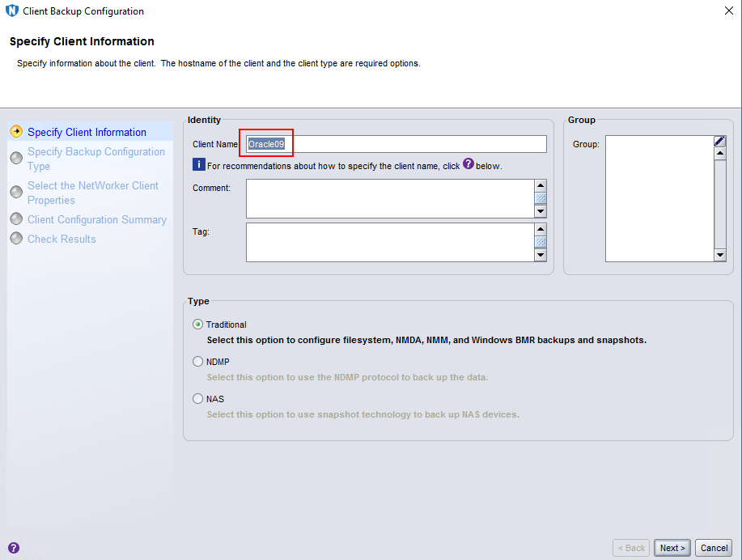Click the Tag field middle scroll grip icon
742x560 pixels.
pos(541,242)
